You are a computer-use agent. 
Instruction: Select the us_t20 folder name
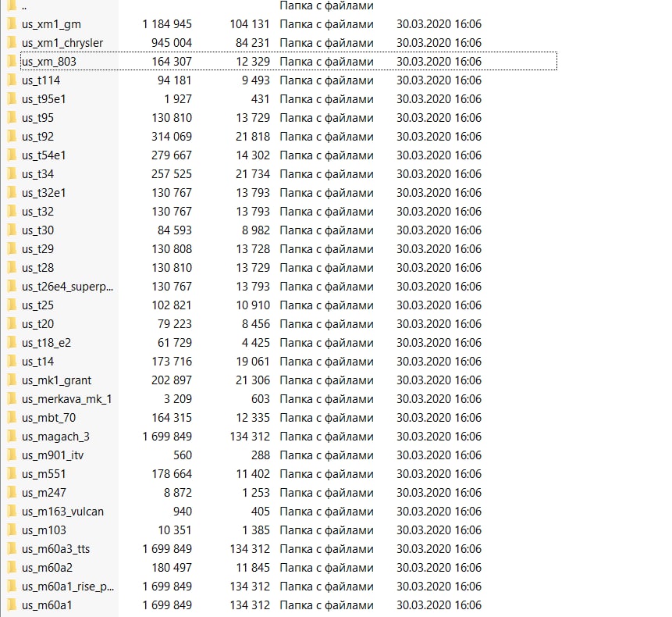pyautogui.click(x=37, y=323)
